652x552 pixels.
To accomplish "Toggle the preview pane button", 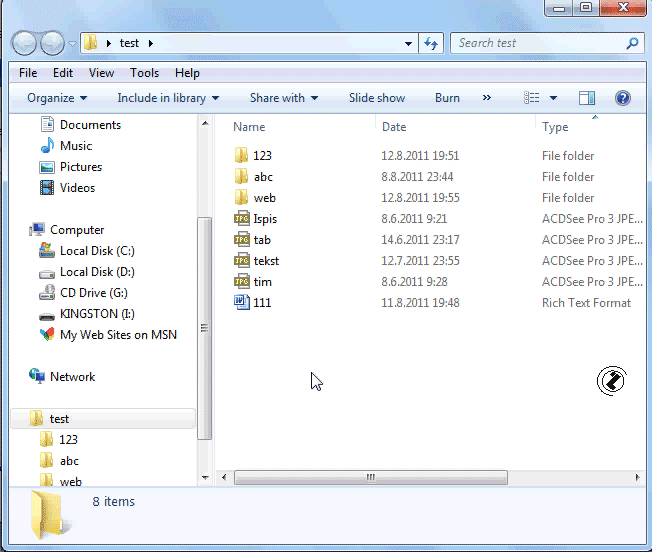I will pyautogui.click(x=587, y=98).
